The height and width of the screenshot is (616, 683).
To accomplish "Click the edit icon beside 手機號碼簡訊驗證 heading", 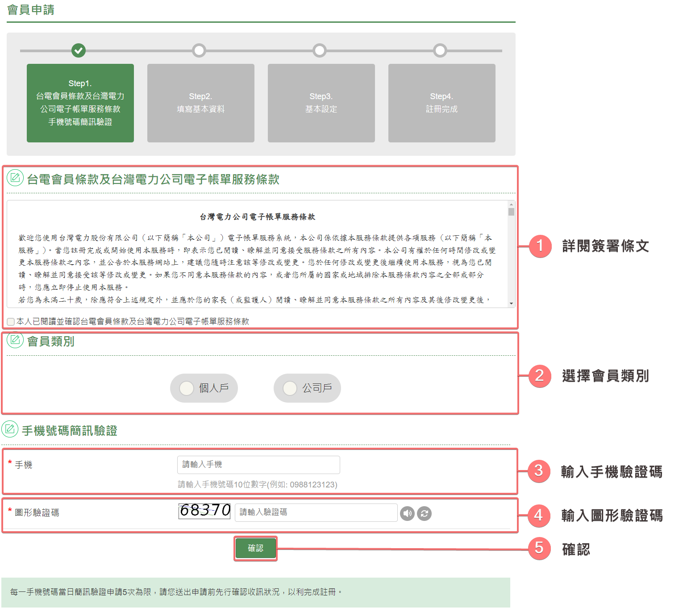I will tap(10, 429).
